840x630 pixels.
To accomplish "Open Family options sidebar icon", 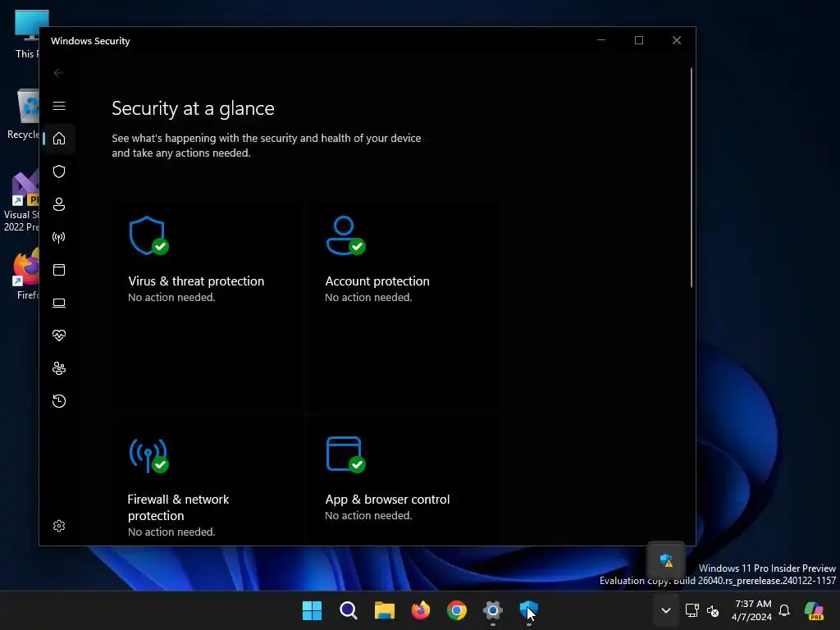I will coord(59,368).
